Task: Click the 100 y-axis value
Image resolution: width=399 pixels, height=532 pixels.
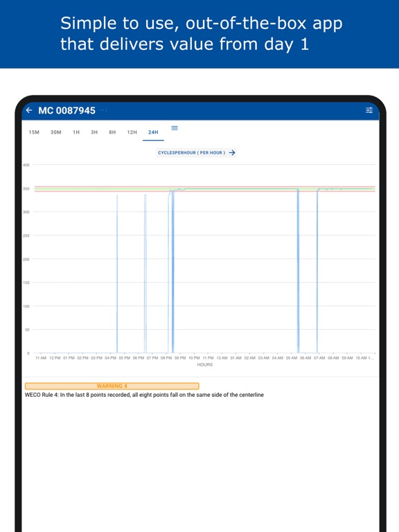Action: point(26,306)
